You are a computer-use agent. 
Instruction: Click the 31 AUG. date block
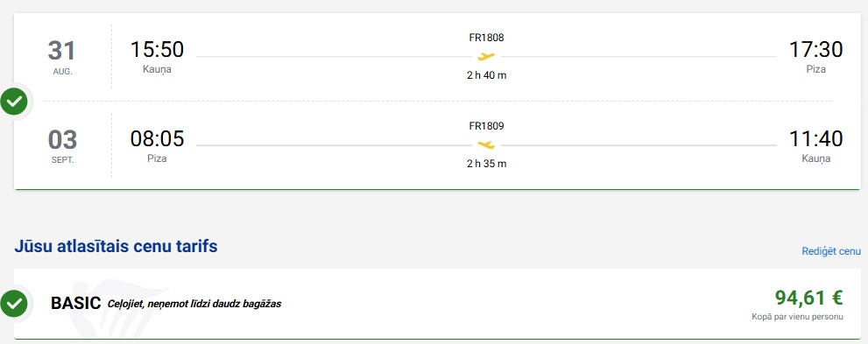(62, 57)
